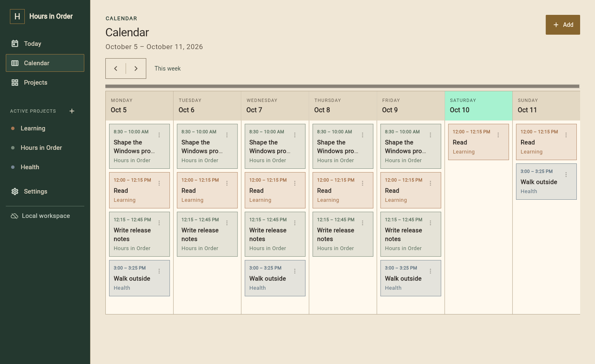This screenshot has width=595, height=364.
Task: Click the Hours in Order logo icon
Action: pos(17,17)
